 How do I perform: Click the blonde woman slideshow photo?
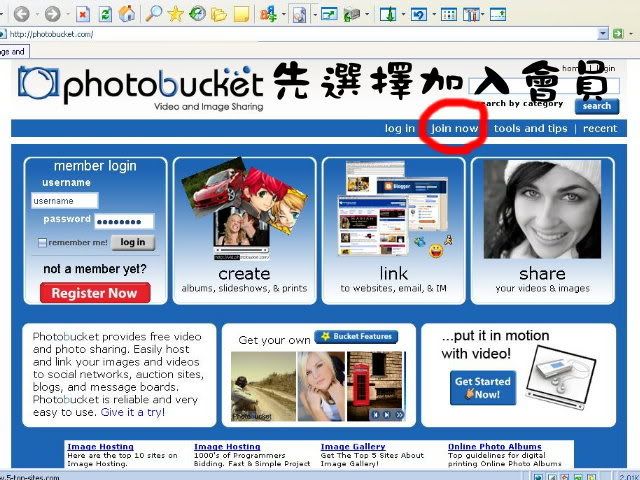(x=321, y=386)
